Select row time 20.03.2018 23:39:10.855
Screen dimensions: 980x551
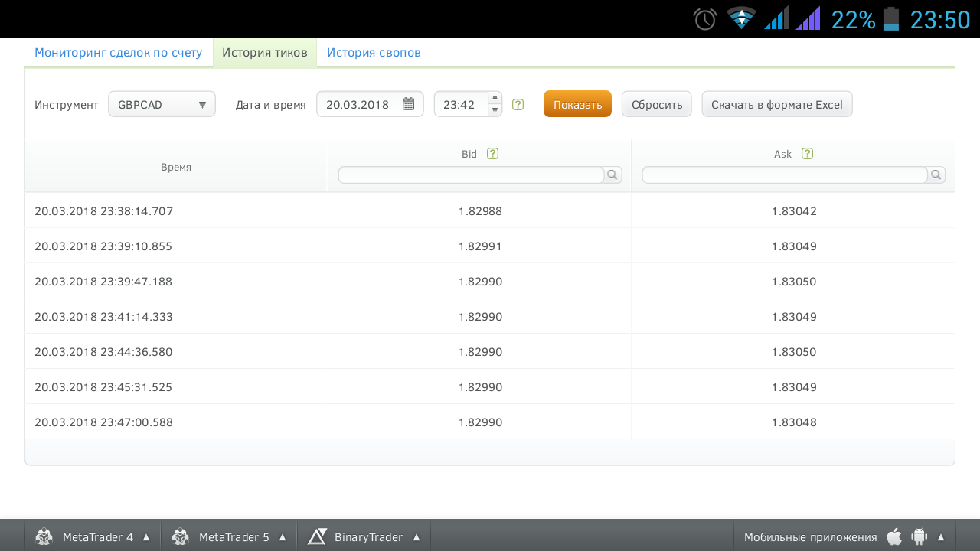(103, 246)
